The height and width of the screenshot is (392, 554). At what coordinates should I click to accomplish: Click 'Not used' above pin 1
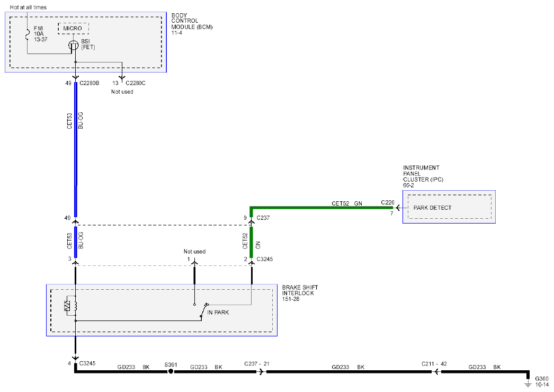coord(194,251)
